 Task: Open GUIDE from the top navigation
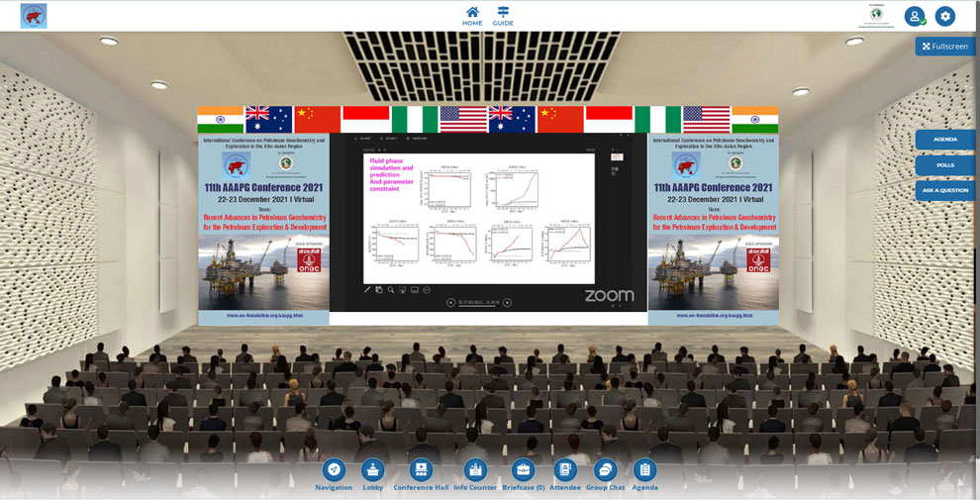click(x=503, y=16)
